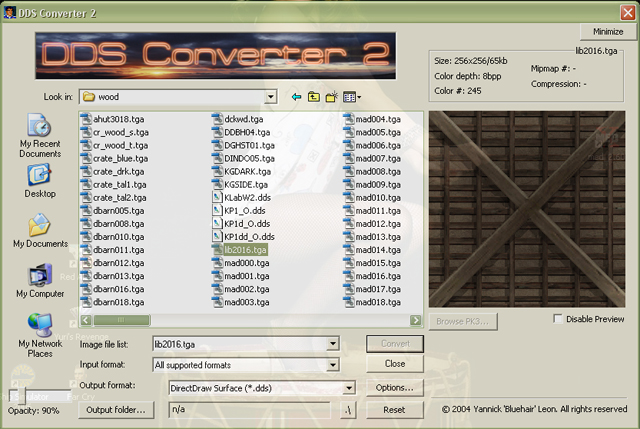Click the n/a output folder field
The width and height of the screenshot is (640, 429).
tap(249, 409)
